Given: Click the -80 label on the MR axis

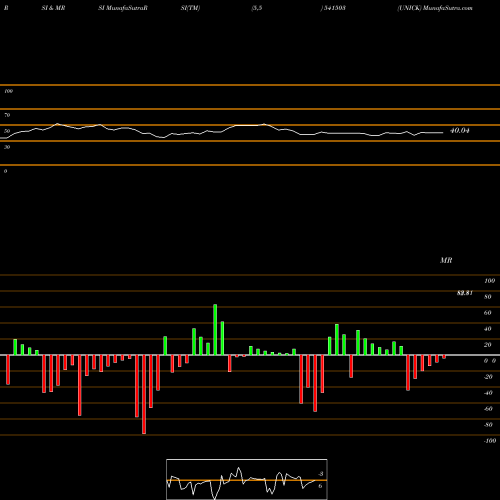Looking at the screenshot, I should (x=488, y=425).
